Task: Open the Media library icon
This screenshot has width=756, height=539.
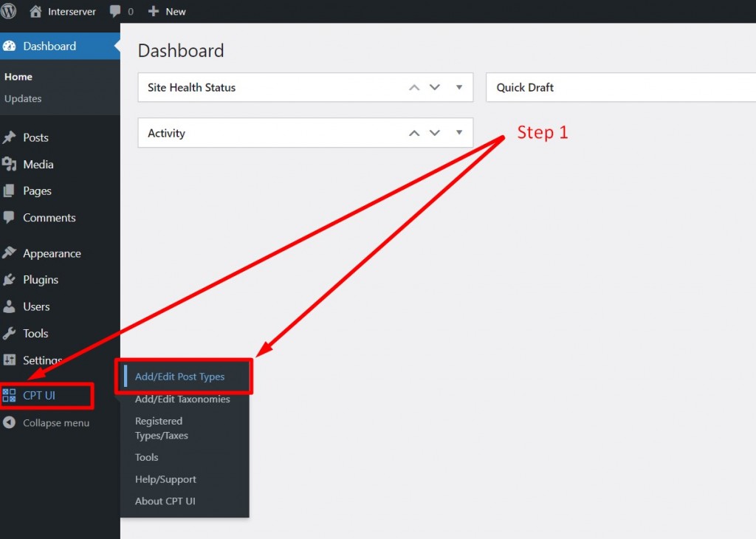Action: (x=9, y=165)
